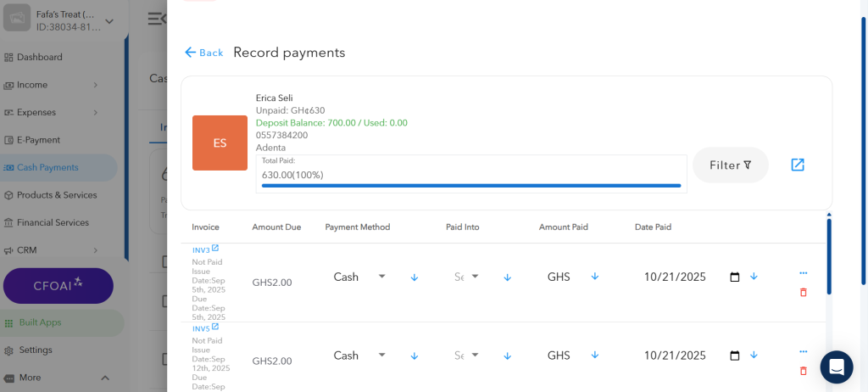
Task: Open the chat support bubble
Action: coord(836,367)
